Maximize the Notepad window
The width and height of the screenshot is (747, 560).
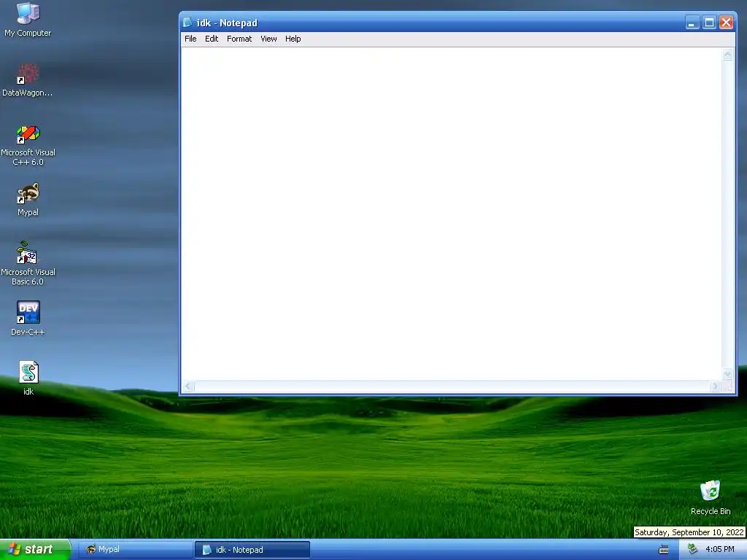point(709,23)
